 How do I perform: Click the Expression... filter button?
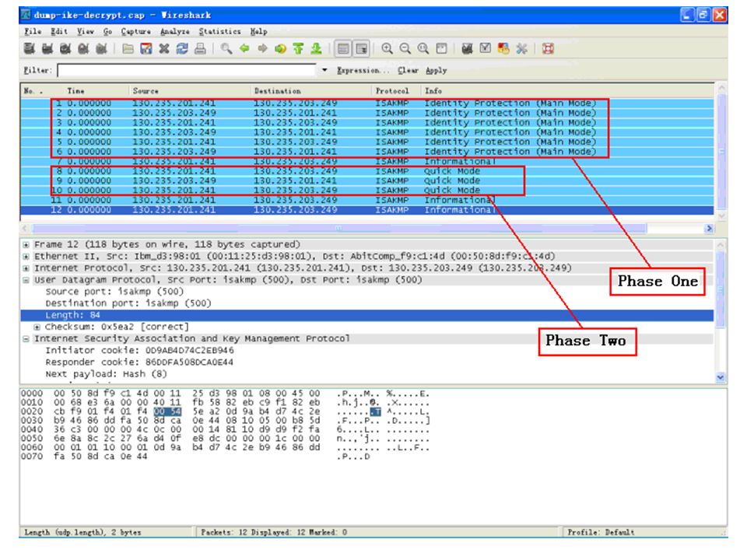pos(363,71)
